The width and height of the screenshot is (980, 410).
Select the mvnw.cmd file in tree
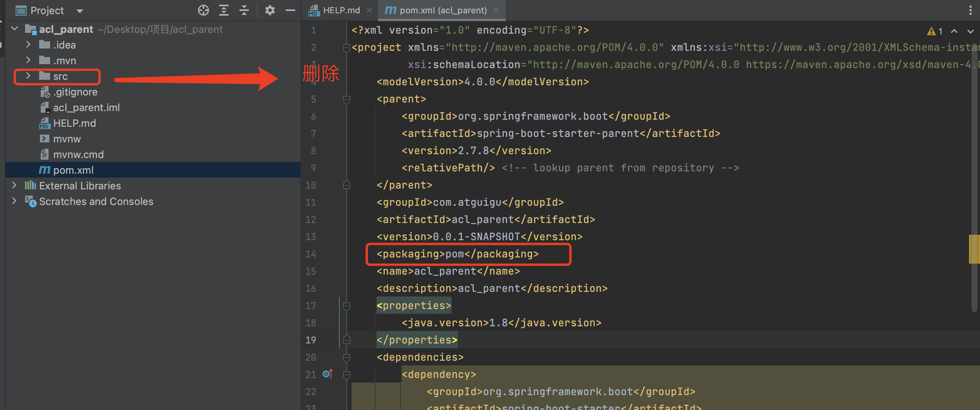tap(78, 155)
